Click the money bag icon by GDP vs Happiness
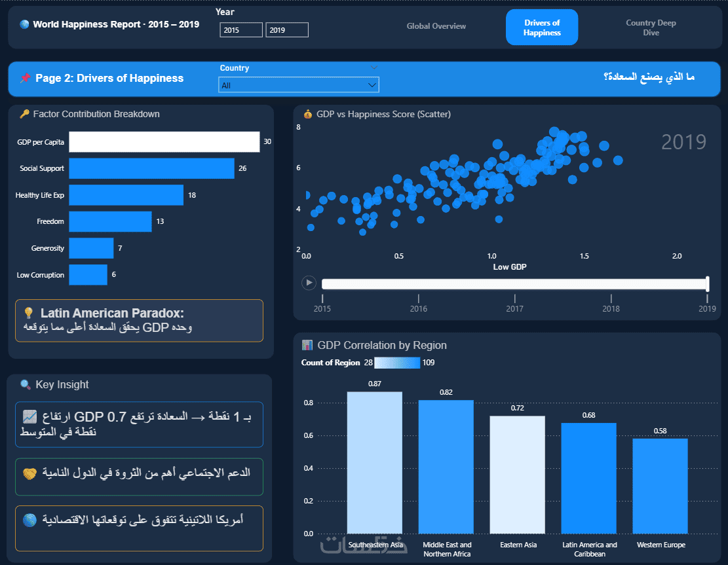Viewport: 728px width, 565px height. pos(308,114)
